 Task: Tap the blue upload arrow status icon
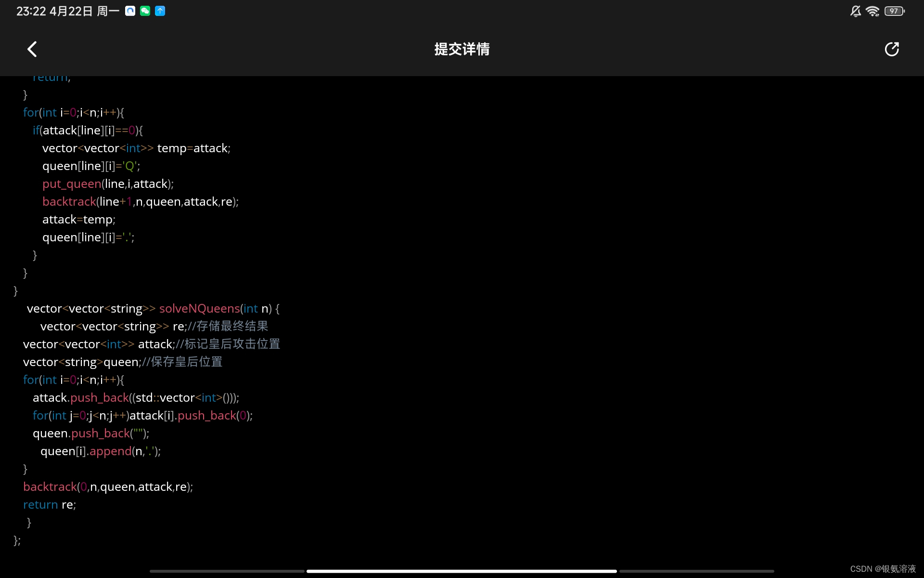pos(160,11)
